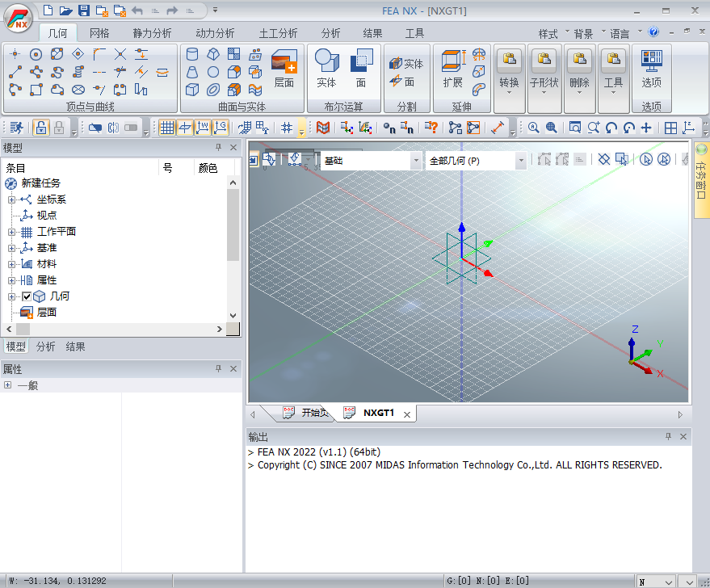Screen dimensions: 710x588
Task: Toggle the grid display toolbar button
Action: click(x=166, y=128)
